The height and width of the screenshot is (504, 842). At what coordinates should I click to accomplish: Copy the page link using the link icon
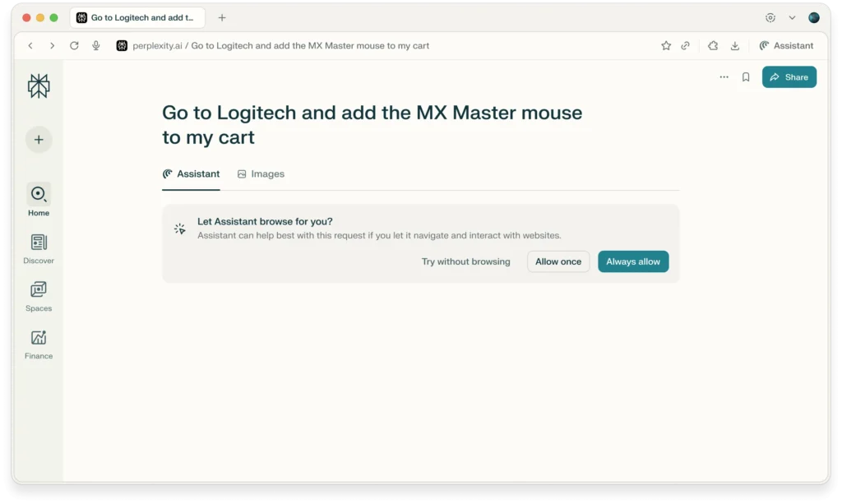(686, 45)
